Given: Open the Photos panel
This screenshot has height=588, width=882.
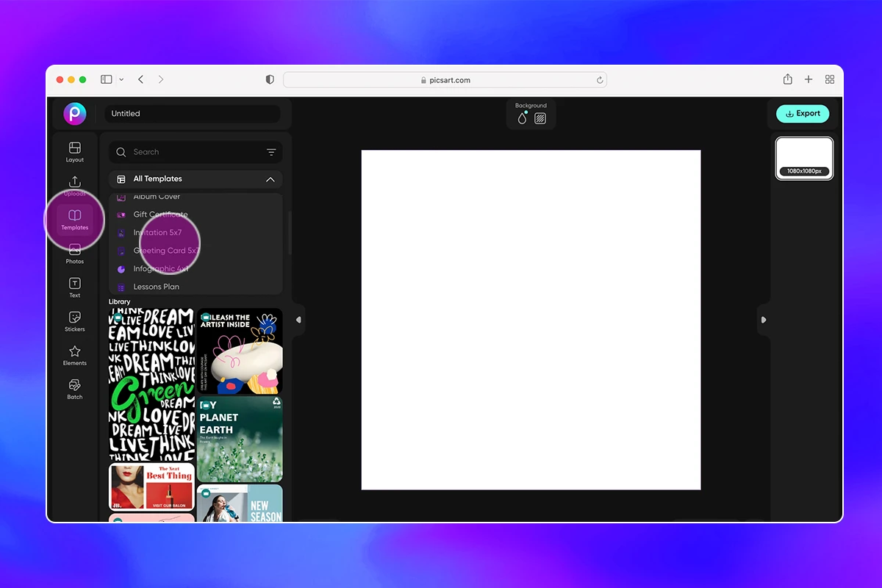Looking at the screenshot, I should (74, 254).
